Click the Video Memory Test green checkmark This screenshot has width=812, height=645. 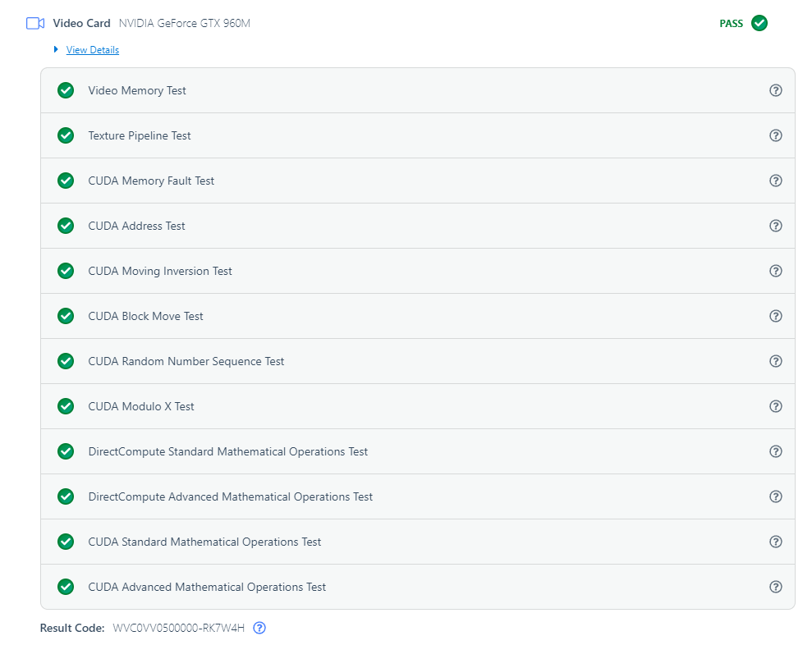click(66, 90)
